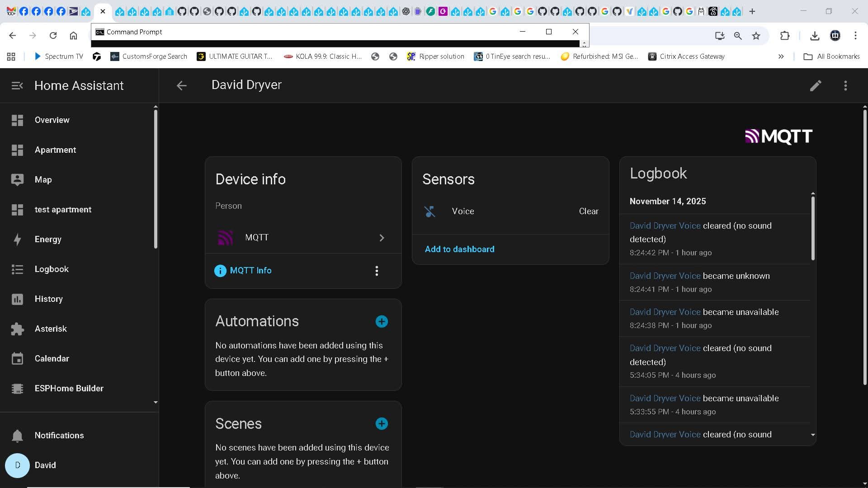Open the Logbook sidebar item
This screenshot has width=868, height=488.
[x=52, y=269]
